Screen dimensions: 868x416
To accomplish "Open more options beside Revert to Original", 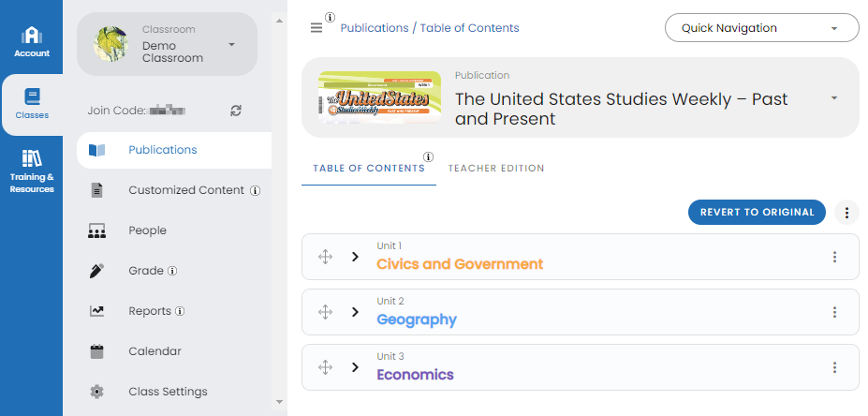I will [x=846, y=212].
